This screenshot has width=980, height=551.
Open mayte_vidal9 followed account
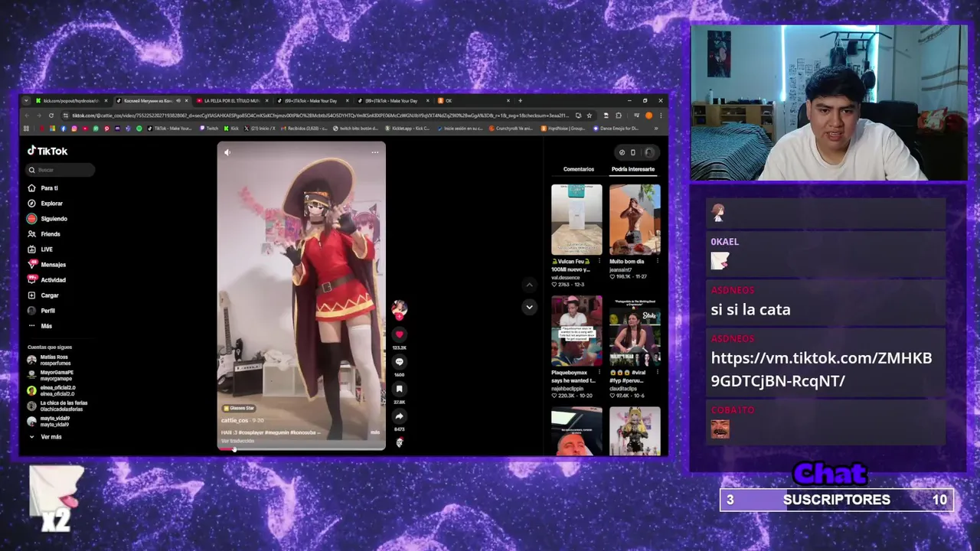[x=48, y=421]
